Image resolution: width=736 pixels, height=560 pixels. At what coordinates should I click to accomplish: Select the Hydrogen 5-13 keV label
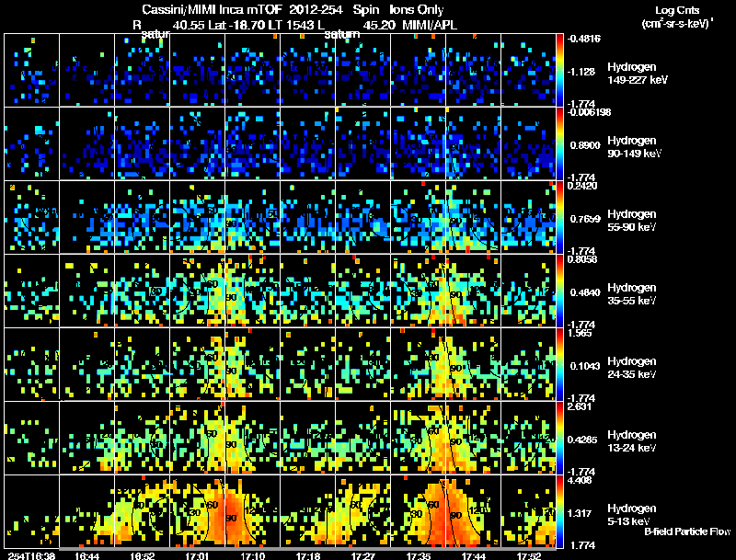[632, 515]
